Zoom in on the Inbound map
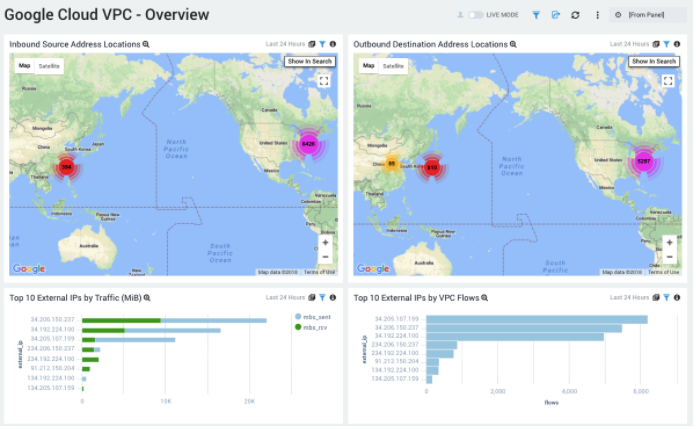This screenshot has height=429, width=696. (x=325, y=242)
